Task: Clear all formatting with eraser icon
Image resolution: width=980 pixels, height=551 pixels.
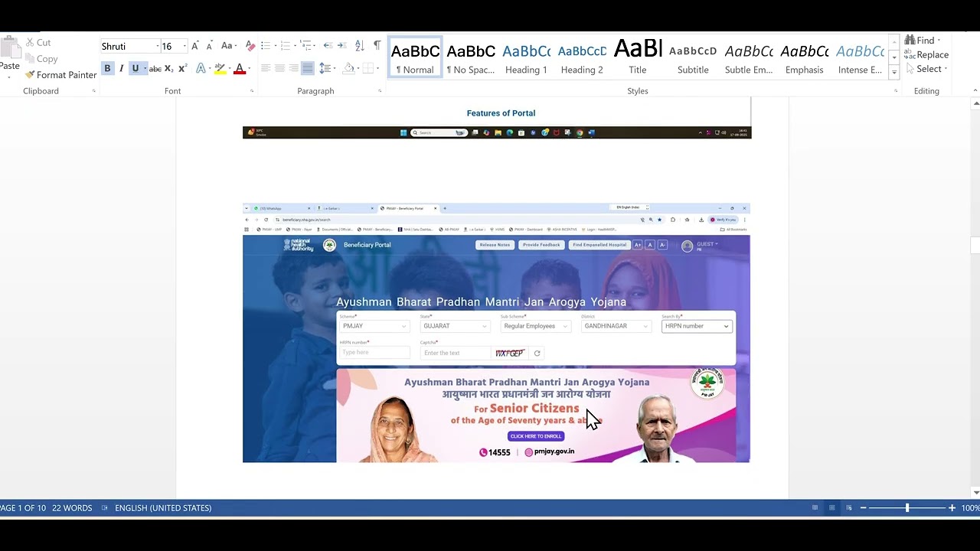Action: [250, 46]
